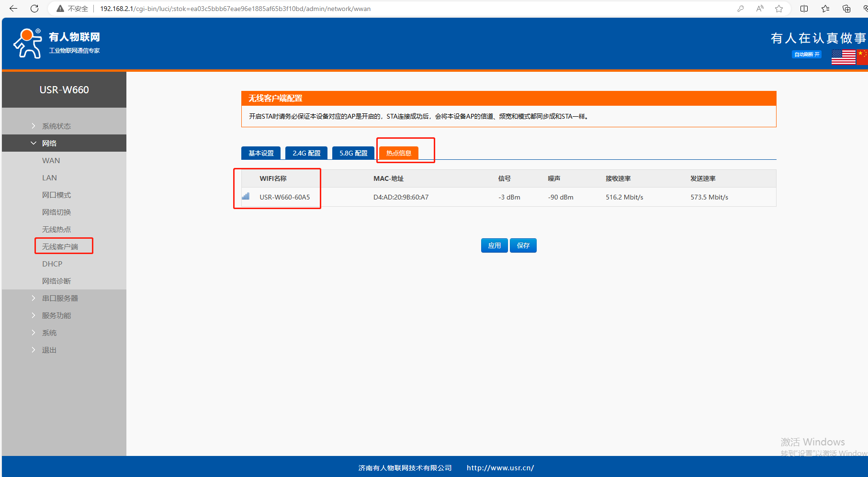Open browser split screen icon
Screen dimensions: 868x477
tap(804, 9)
